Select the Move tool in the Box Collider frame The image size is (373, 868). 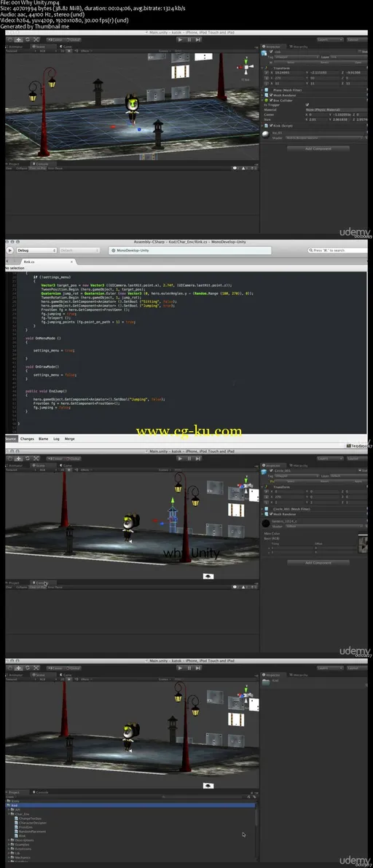(18, 40)
